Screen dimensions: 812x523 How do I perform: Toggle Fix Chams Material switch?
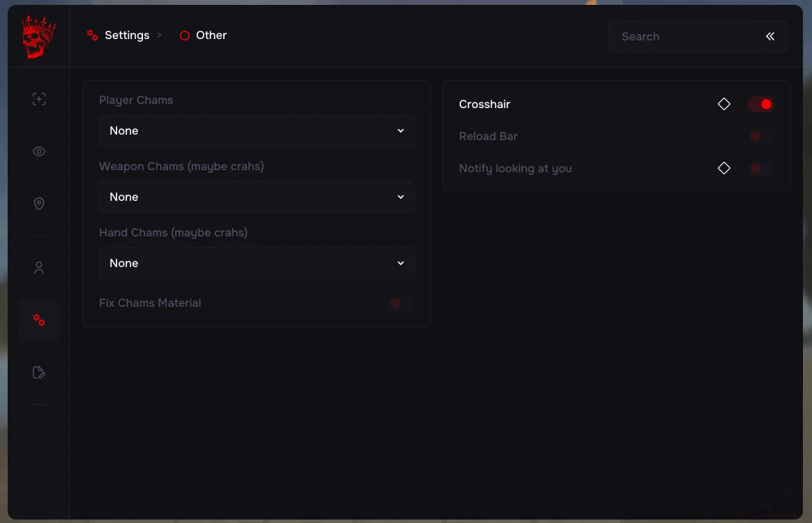[401, 303]
